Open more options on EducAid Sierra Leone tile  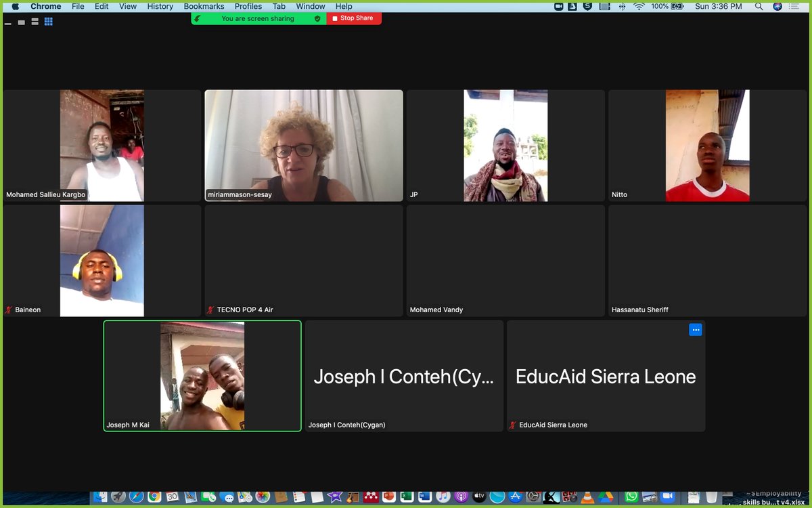[x=696, y=330]
